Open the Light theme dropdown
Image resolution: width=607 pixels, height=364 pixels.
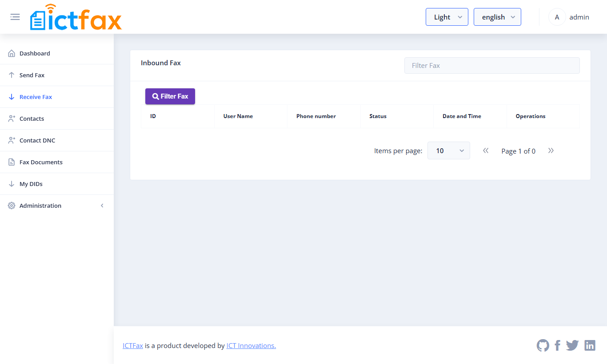447,17
